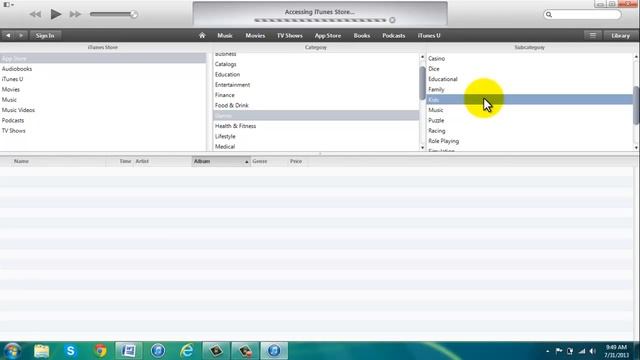Viewport: 640px width, 360px height.
Task: Switch to the Library button
Action: (620, 36)
